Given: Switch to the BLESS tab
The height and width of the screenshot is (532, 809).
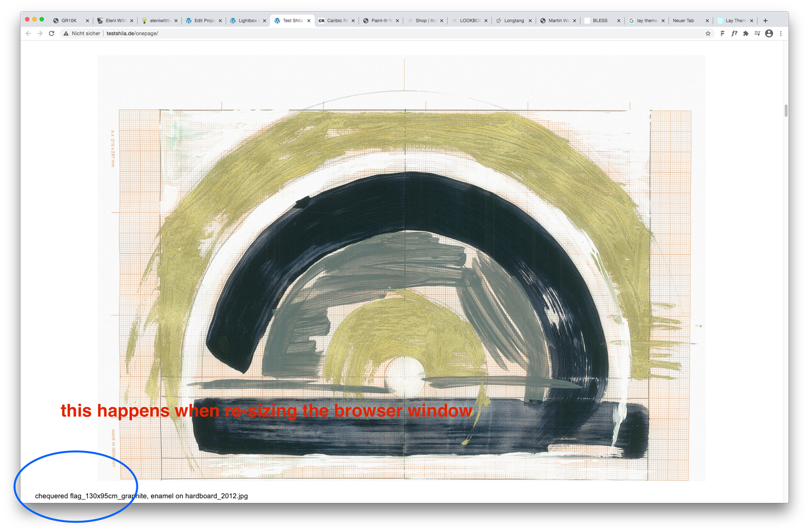Looking at the screenshot, I should click(600, 20).
